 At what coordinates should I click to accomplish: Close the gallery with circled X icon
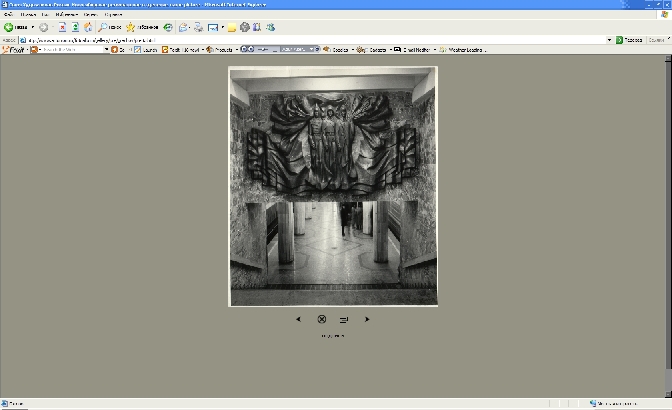(321, 319)
